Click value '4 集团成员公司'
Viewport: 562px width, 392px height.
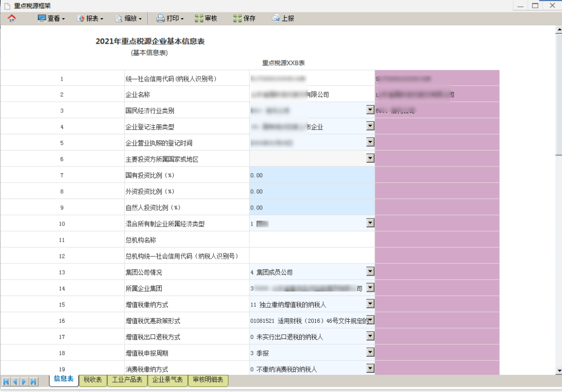(271, 272)
